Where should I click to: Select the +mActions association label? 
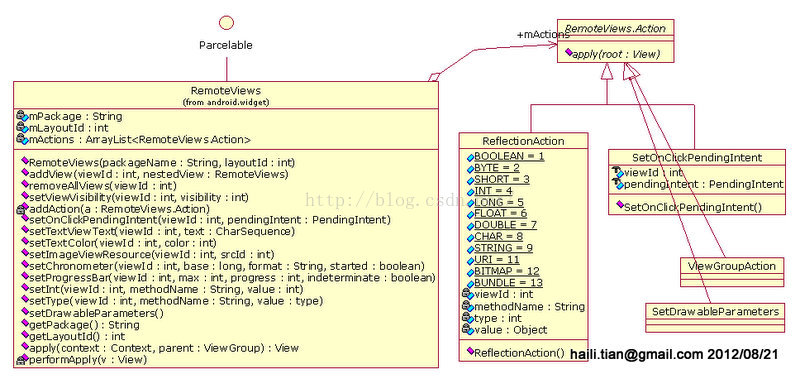[x=543, y=35]
